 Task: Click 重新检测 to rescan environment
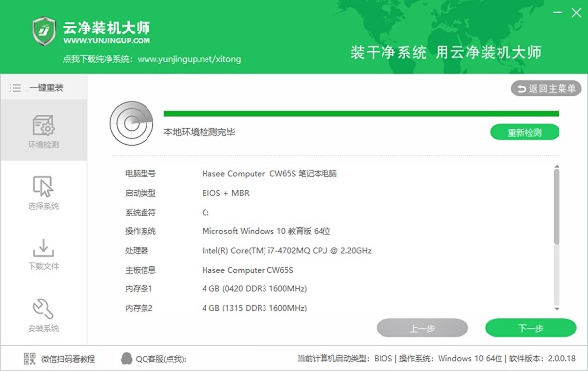[525, 132]
